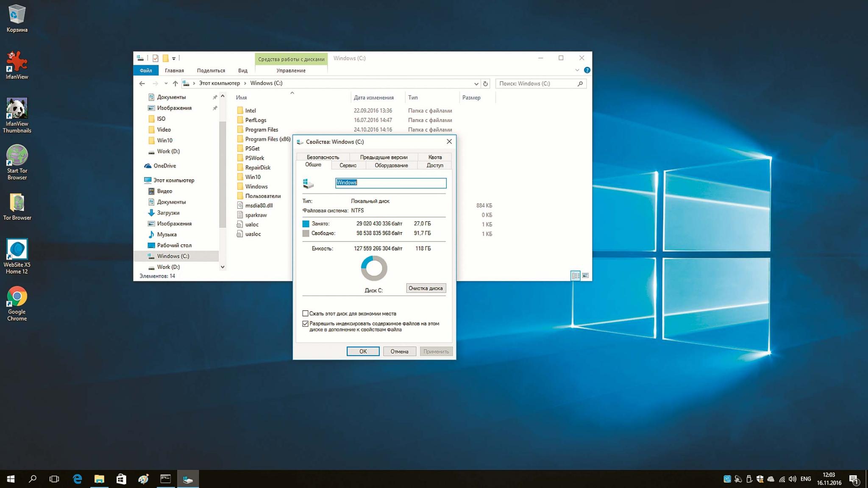Expand the ribbon with the chevron arrow
Viewport: 868px width, 488px height.
point(577,70)
